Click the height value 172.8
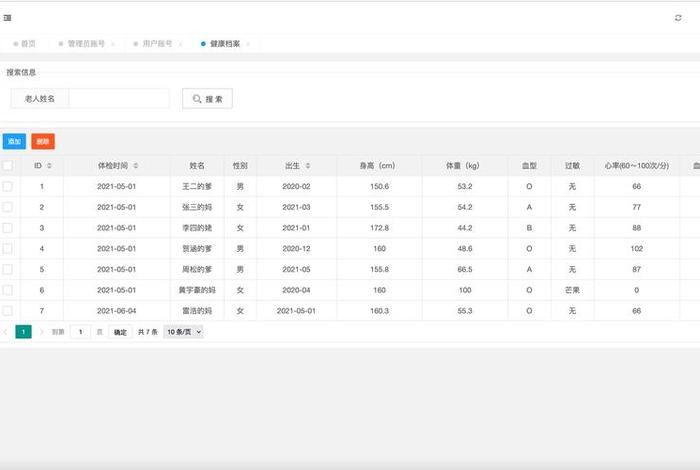700x470 pixels. point(379,228)
